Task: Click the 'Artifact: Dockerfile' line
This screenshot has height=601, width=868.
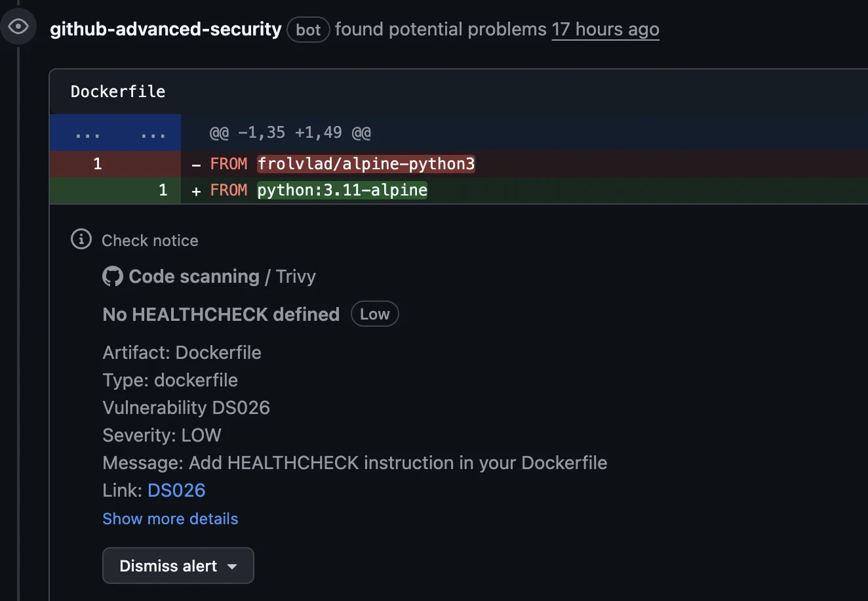Action: pyautogui.click(x=182, y=352)
